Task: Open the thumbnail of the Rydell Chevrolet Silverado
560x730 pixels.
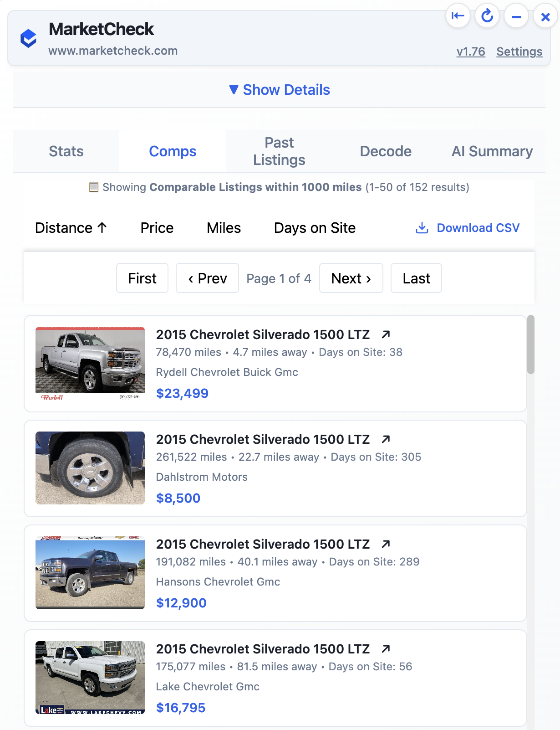Action: click(90, 363)
